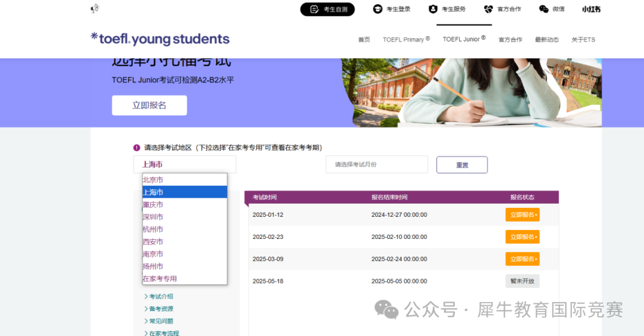Click the 考试时间 column header
The height and width of the screenshot is (336, 644).
(x=265, y=197)
